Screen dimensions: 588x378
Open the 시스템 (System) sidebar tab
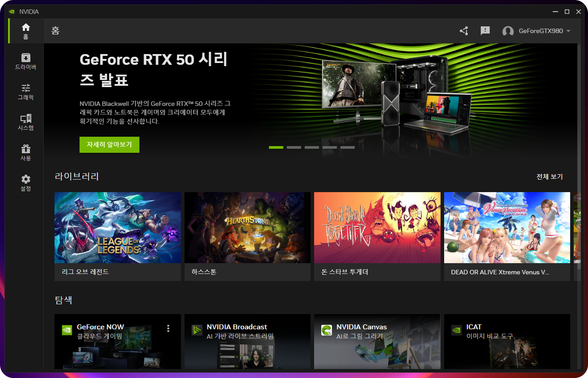pyautogui.click(x=25, y=122)
